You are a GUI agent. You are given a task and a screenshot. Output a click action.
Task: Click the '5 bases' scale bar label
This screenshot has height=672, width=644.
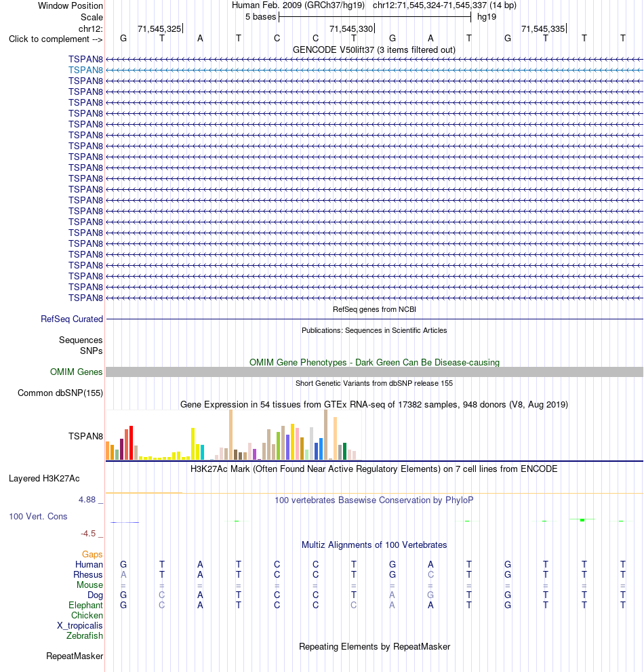(x=260, y=17)
